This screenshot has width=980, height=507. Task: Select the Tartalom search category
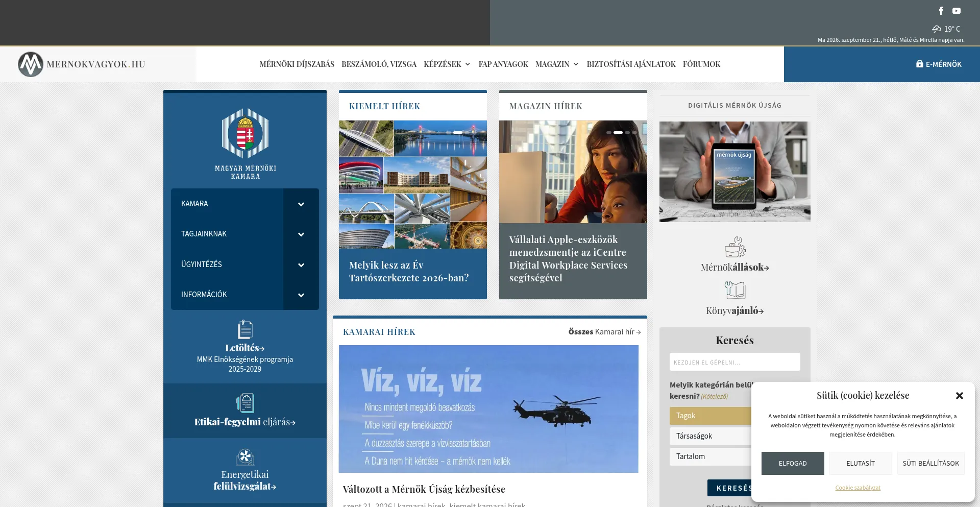click(710, 456)
